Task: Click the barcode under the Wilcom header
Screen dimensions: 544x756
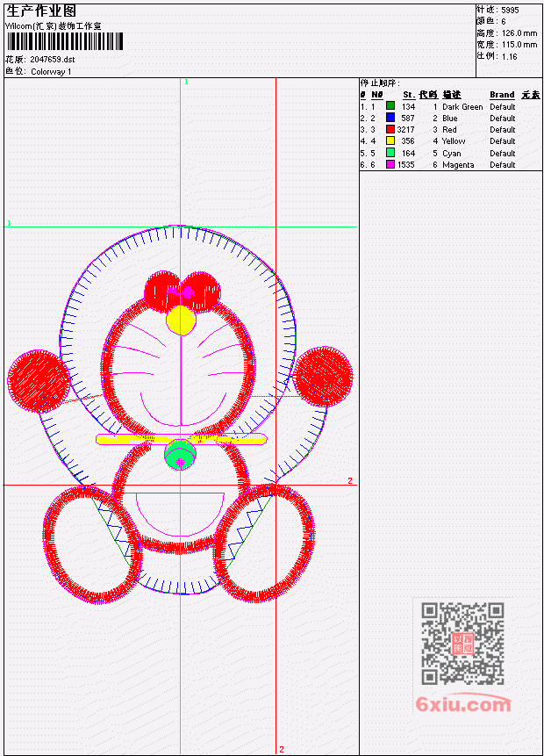Action: coord(65,41)
